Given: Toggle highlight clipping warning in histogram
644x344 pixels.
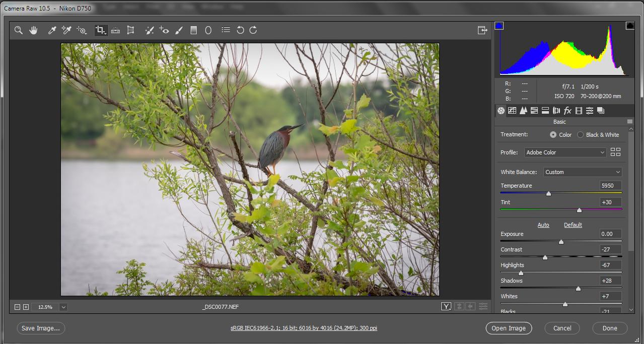Looking at the screenshot, I should pyautogui.click(x=630, y=26).
